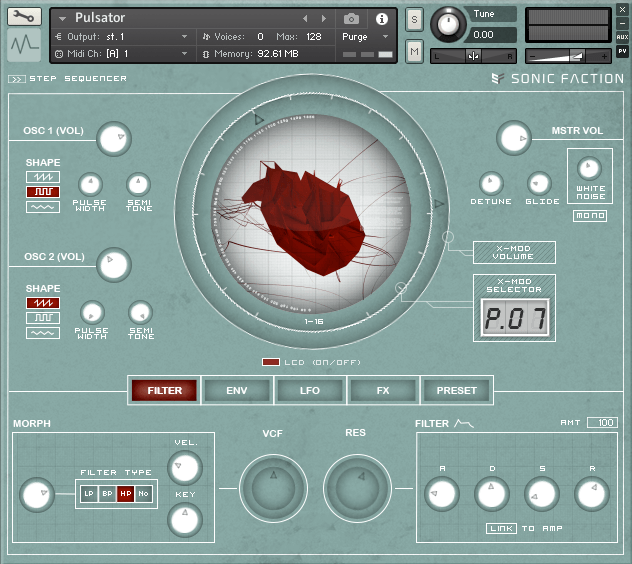
Task: Open the instrument info icon
Action: coord(382,19)
